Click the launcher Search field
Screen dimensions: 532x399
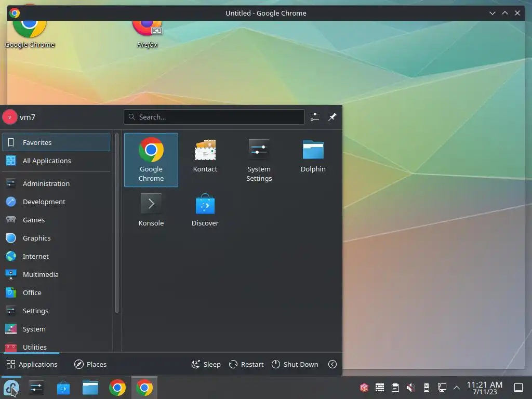(x=214, y=117)
